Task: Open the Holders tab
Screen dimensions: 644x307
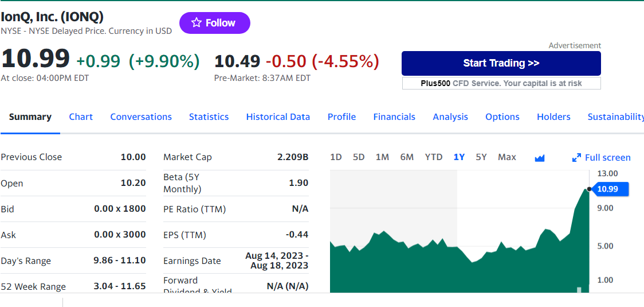Action: point(553,117)
